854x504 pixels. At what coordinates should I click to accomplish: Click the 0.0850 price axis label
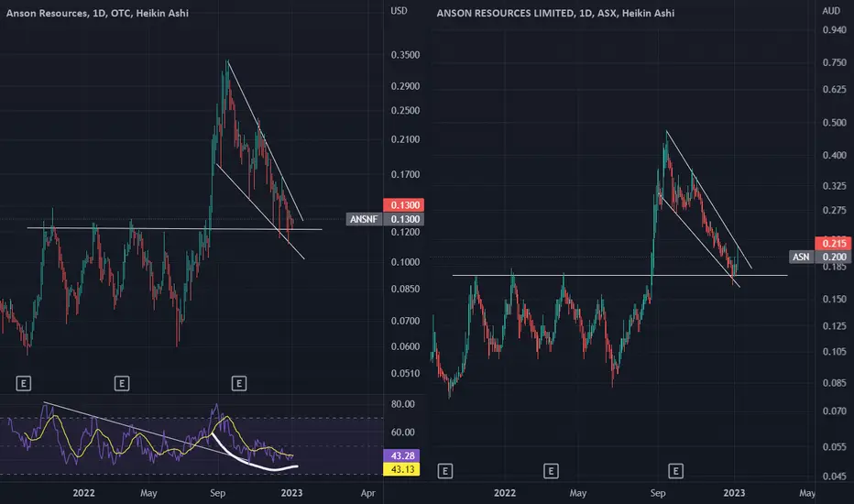click(405, 289)
